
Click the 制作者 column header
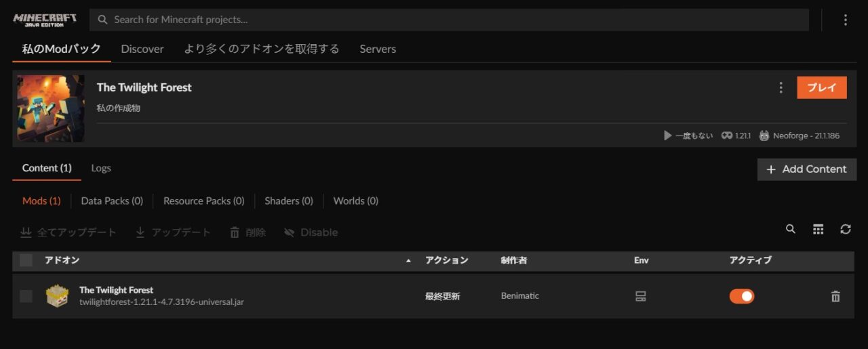(x=515, y=260)
